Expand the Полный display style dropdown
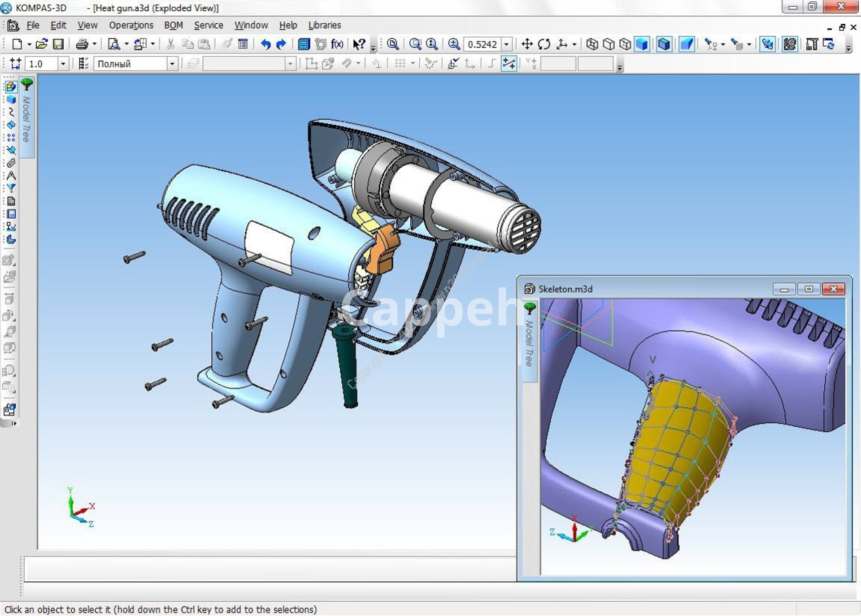This screenshot has width=861, height=616. pyautogui.click(x=172, y=64)
